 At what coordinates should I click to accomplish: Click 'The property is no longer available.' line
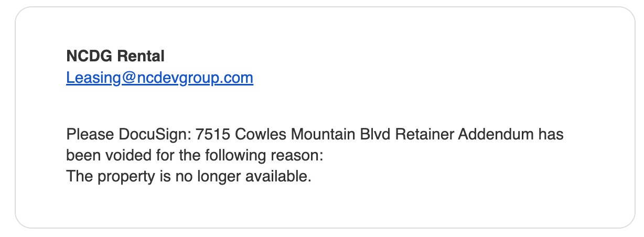[189, 177]
